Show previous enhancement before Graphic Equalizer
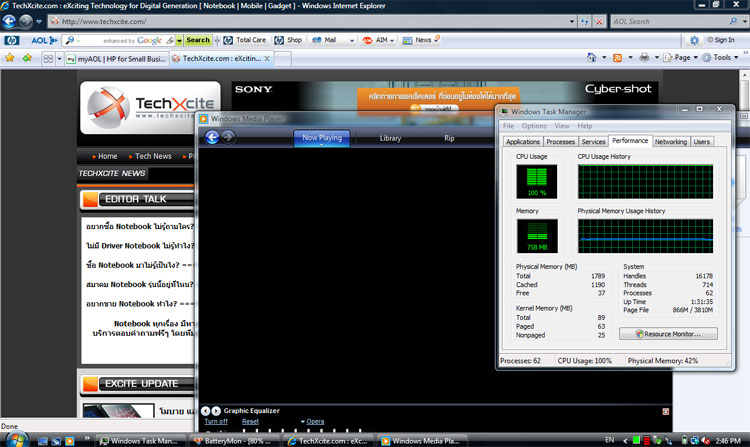 [x=206, y=411]
